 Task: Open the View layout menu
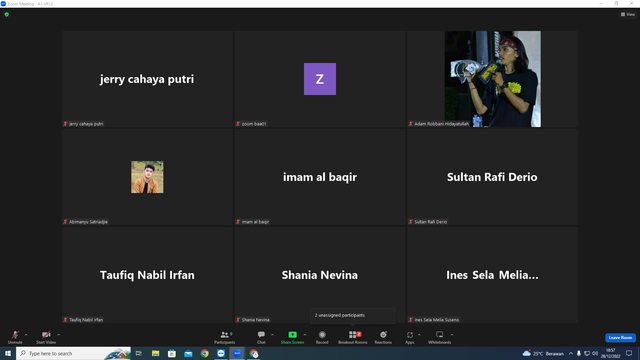click(628, 14)
